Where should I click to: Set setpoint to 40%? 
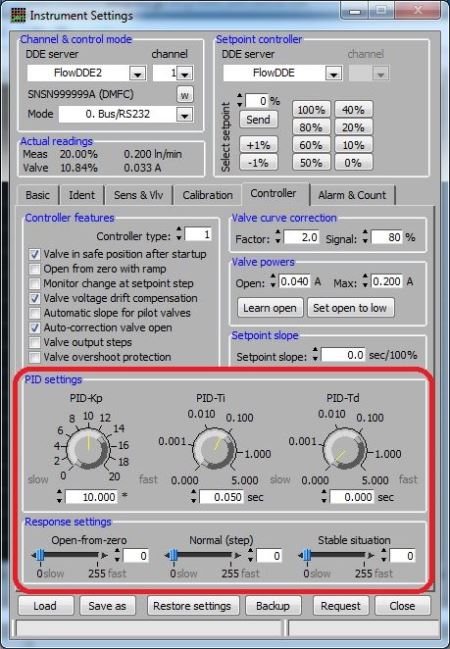(353, 110)
